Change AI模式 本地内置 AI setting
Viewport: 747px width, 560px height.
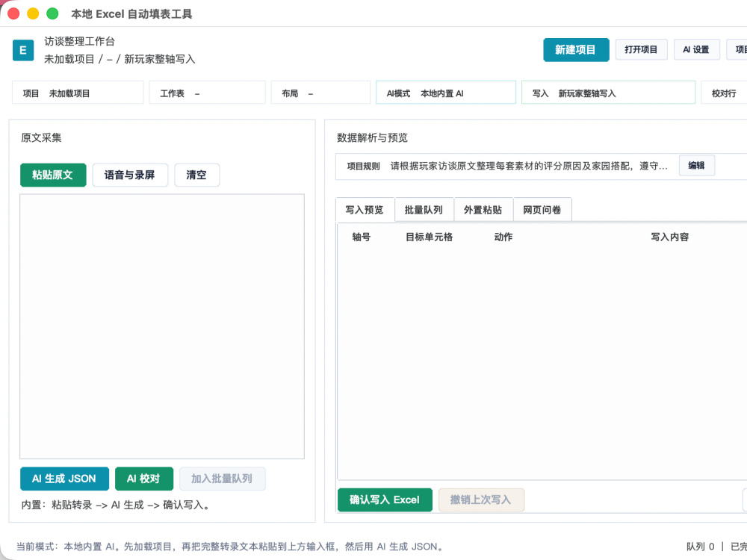coord(446,93)
